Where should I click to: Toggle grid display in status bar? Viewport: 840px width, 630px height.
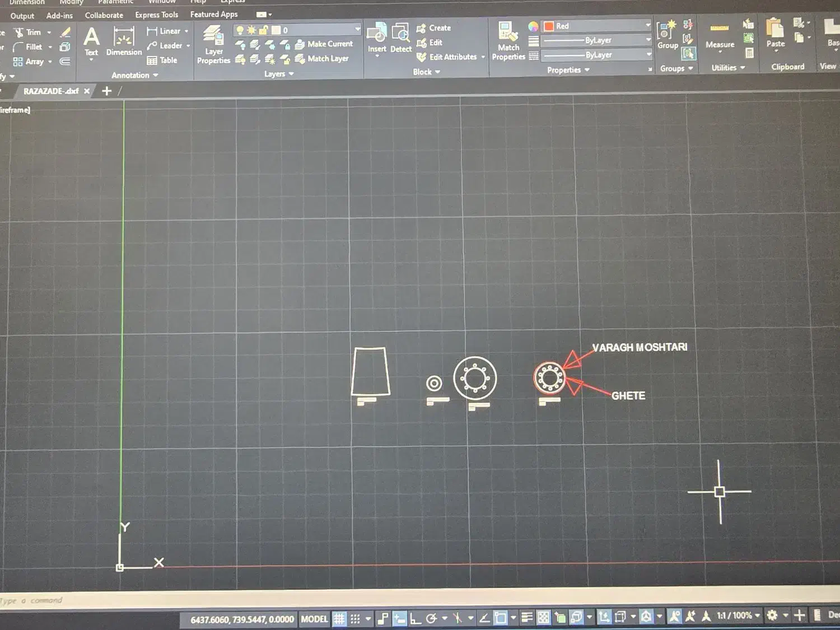point(339,619)
